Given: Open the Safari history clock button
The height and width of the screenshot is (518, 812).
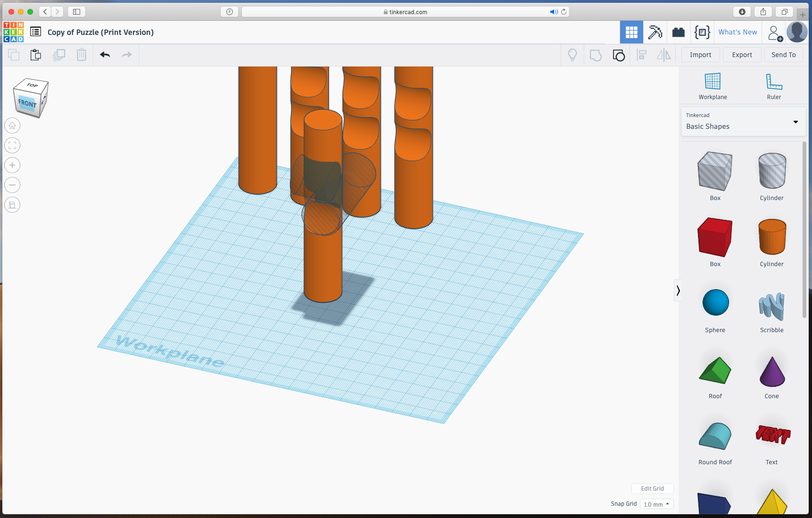Looking at the screenshot, I should 229,12.
